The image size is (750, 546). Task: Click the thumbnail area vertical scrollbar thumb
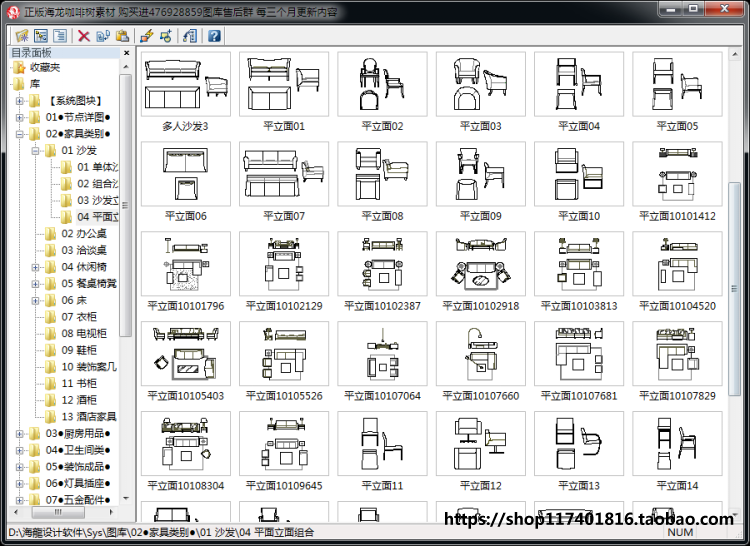pyautogui.click(x=734, y=289)
